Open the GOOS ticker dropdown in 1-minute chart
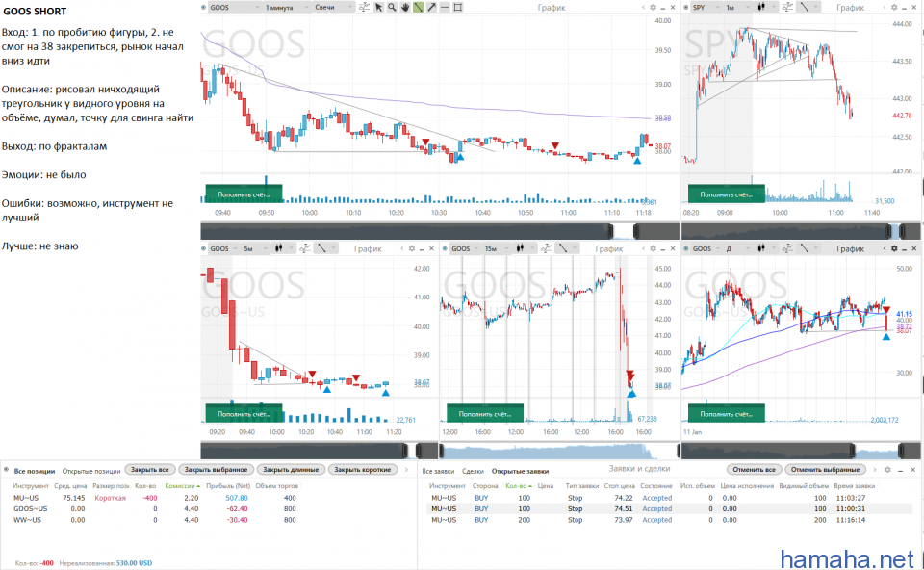The image size is (924, 570). [235, 7]
